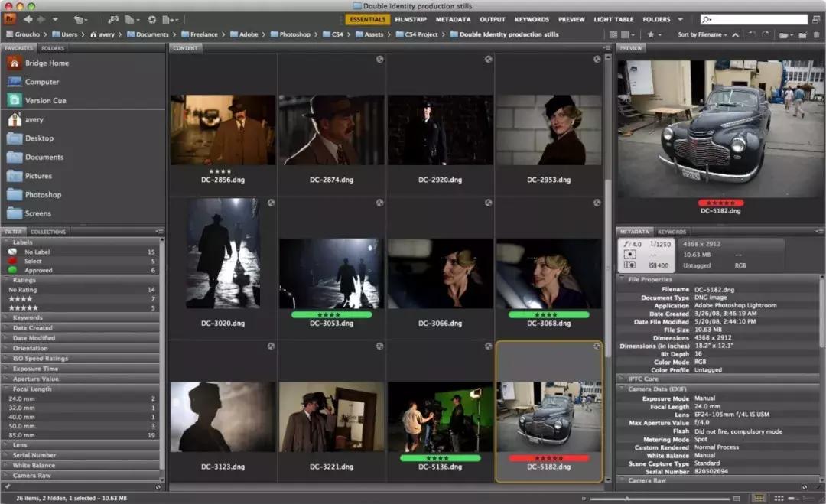Filter by the Select red label
The height and width of the screenshot is (504, 826).
[x=32, y=261]
